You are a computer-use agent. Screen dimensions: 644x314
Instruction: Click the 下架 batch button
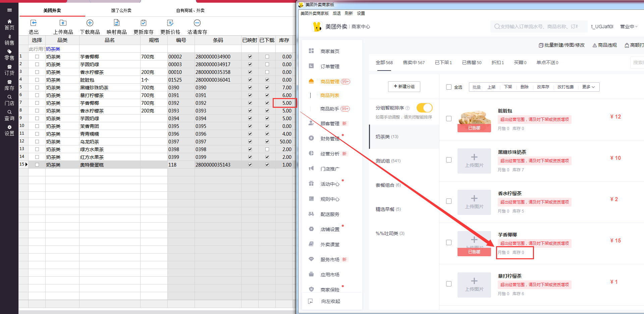pos(508,87)
